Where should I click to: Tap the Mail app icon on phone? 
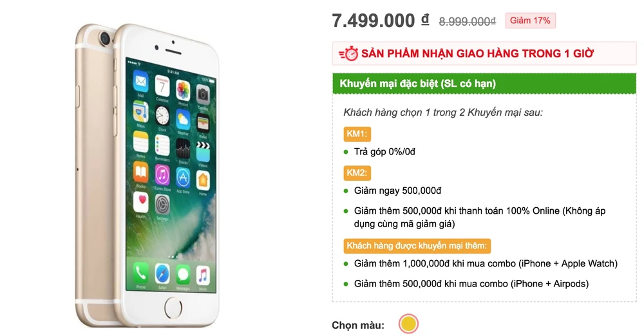(140, 82)
